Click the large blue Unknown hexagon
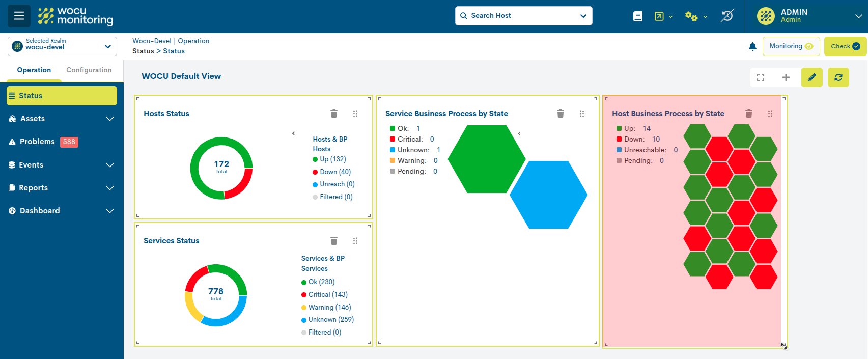Viewport: 868px width, 359px height. coord(548,195)
